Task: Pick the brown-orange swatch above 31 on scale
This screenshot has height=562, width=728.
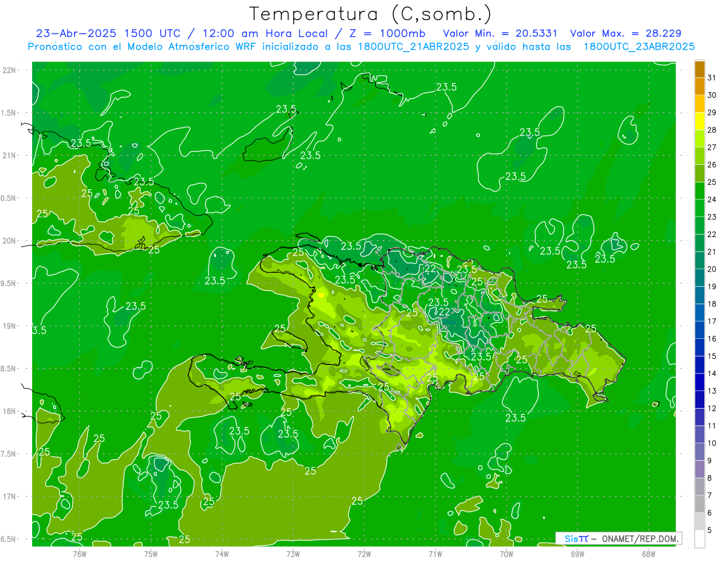Action: click(699, 69)
